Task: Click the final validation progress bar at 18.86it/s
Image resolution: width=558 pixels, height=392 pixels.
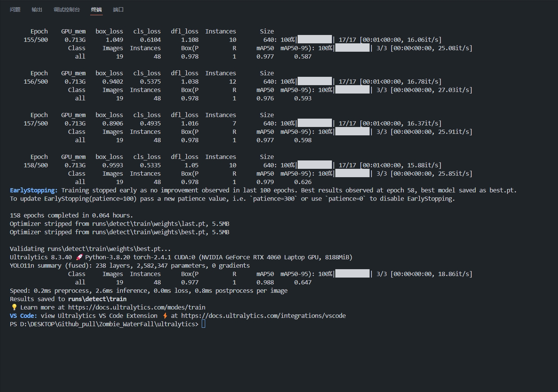Action: tap(352, 274)
